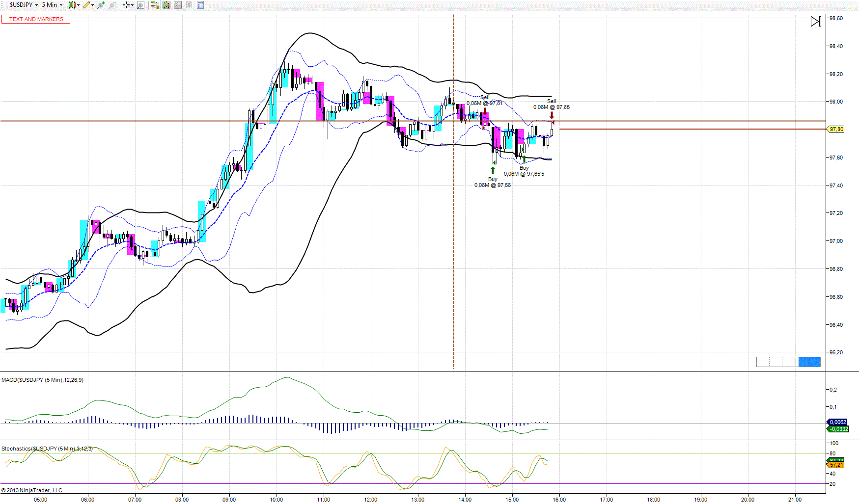Open the $USDJPY instrument dropdown
859x504 pixels.
click(x=23, y=5)
